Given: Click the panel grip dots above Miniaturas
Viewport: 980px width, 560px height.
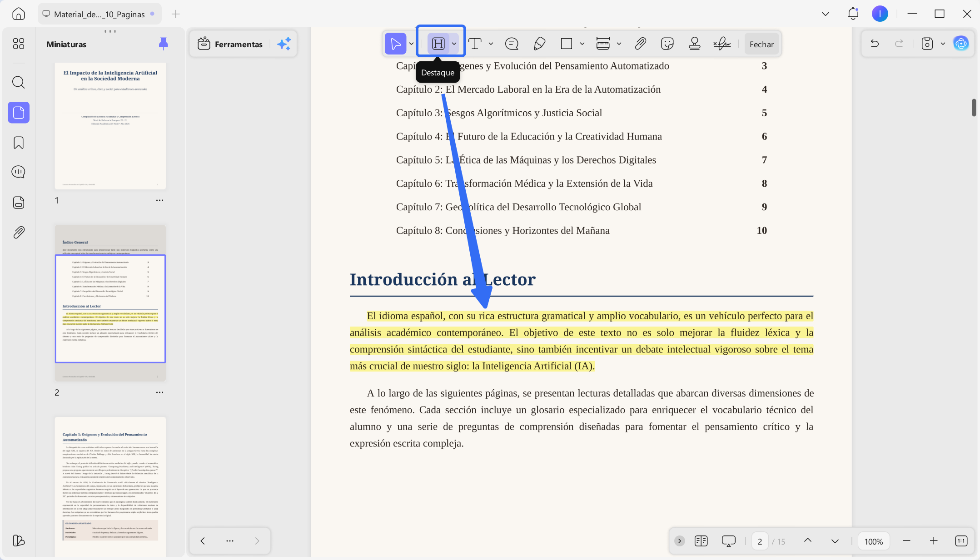Looking at the screenshot, I should click(110, 31).
